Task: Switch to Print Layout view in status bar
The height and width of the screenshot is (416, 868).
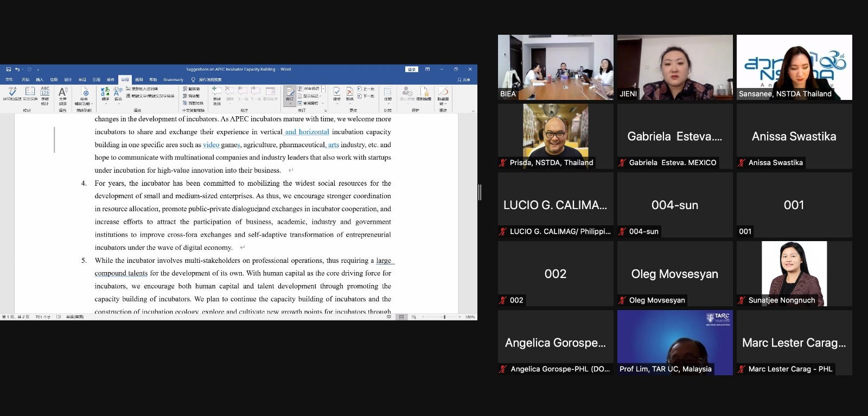Action: (401, 317)
